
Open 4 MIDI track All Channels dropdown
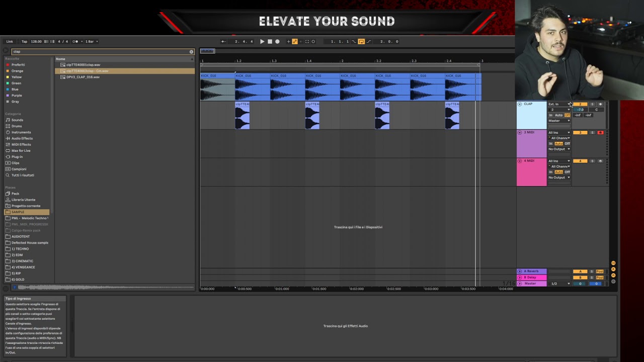[559, 166]
